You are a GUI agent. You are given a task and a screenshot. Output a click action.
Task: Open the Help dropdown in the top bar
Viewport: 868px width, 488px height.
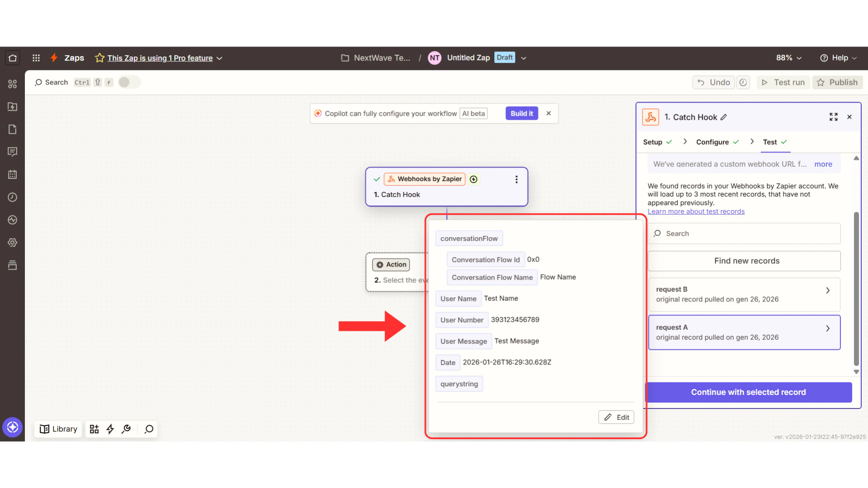tap(839, 58)
